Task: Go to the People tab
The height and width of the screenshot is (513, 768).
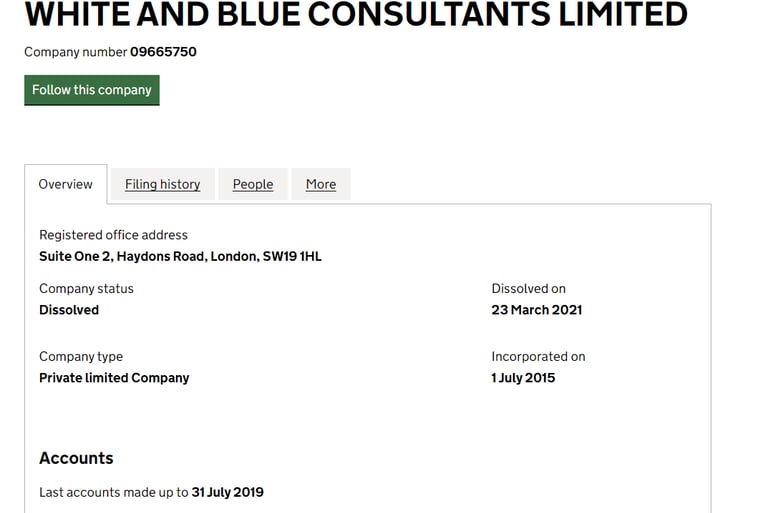Action: point(253,184)
